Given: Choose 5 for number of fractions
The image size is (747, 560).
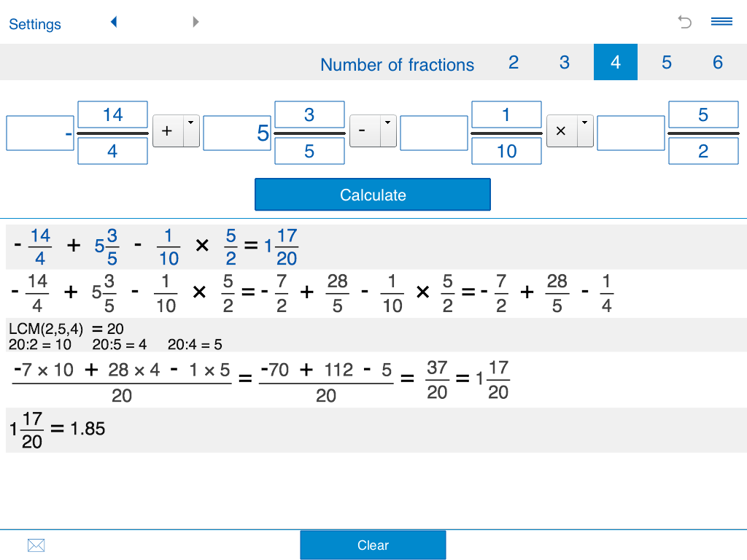Looking at the screenshot, I should point(667,63).
